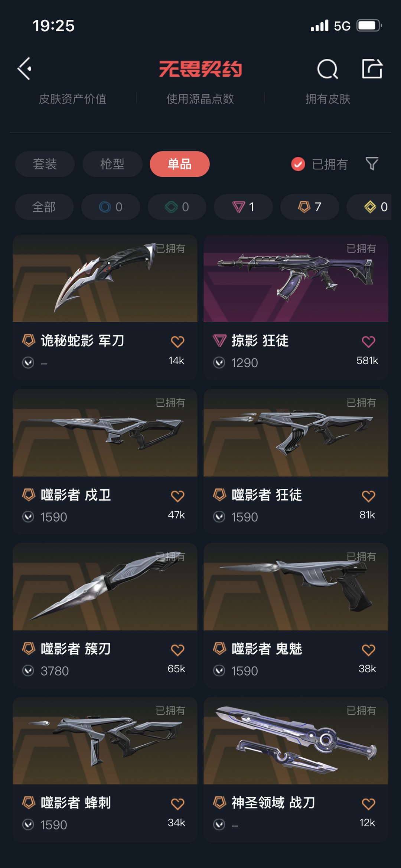Open the filter funnel icon
Screen dimensions: 401x868
tap(372, 164)
